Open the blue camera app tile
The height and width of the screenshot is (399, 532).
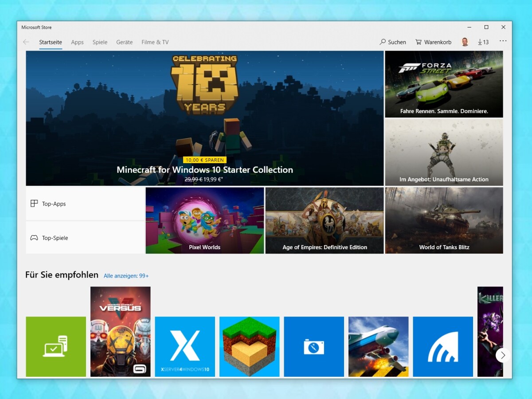point(313,347)
